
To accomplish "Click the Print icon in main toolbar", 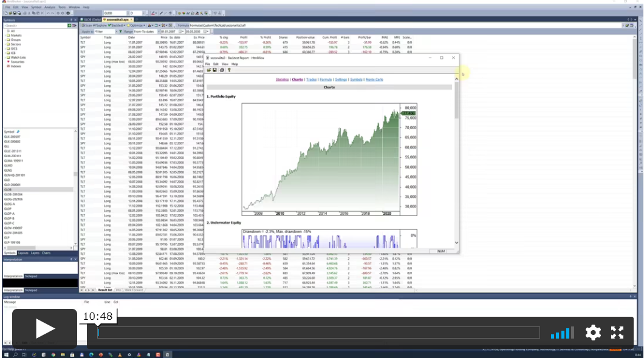I will point(25,13).
